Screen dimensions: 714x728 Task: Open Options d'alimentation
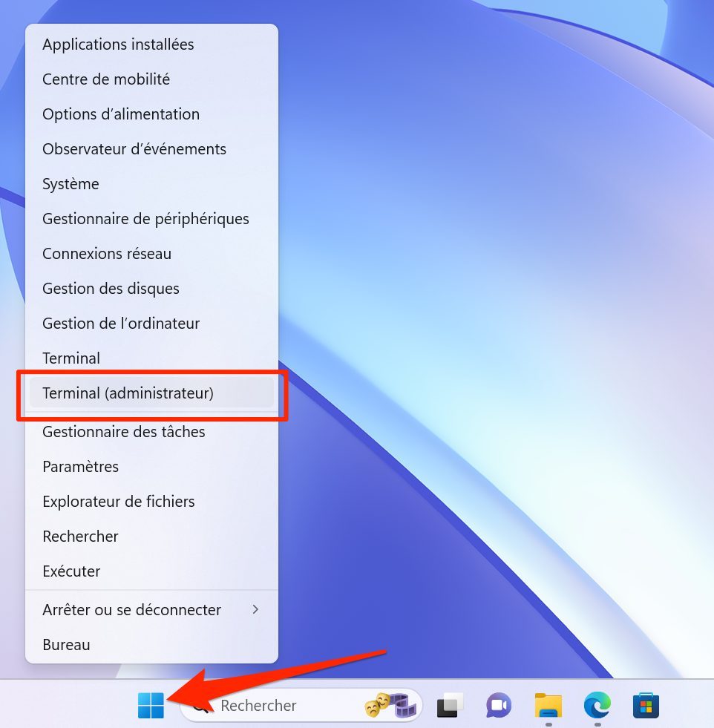pos(151,114)
